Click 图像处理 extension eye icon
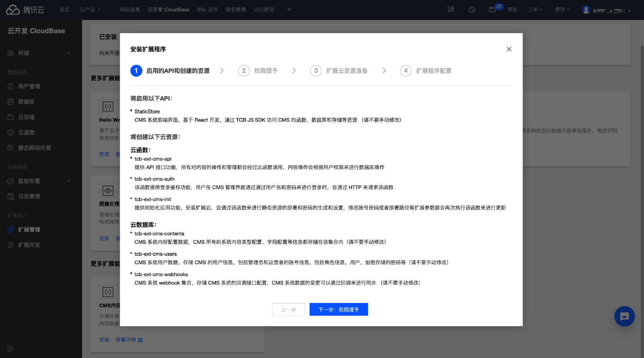The height and width of the screenshot is (358, 644). (x=108, y=191)
